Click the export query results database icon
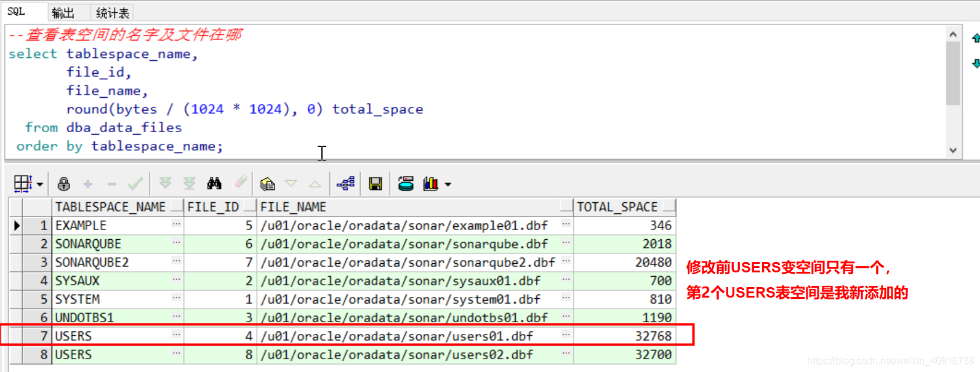Viewport: 980px width, 372px height. click(x=406, y=183)
